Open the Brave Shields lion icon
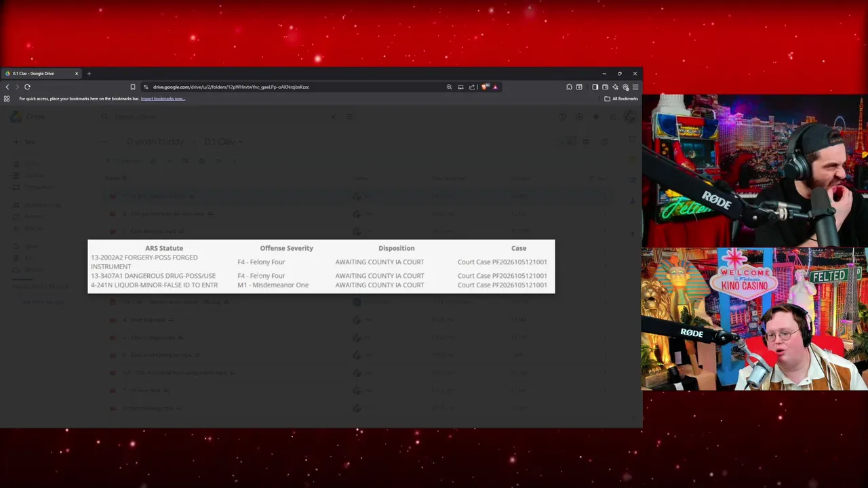Screen dimensions: 868x488 coord(485,87)
